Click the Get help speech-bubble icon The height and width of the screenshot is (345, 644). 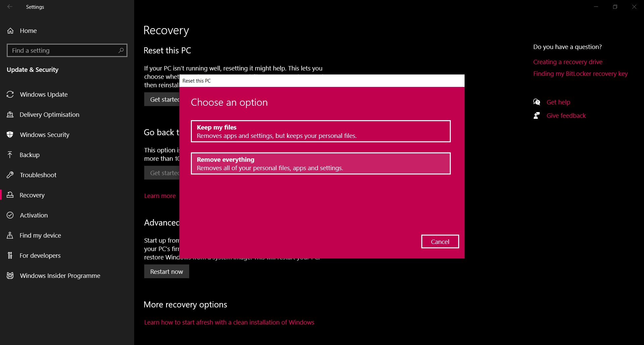click(x=537, y=102)
